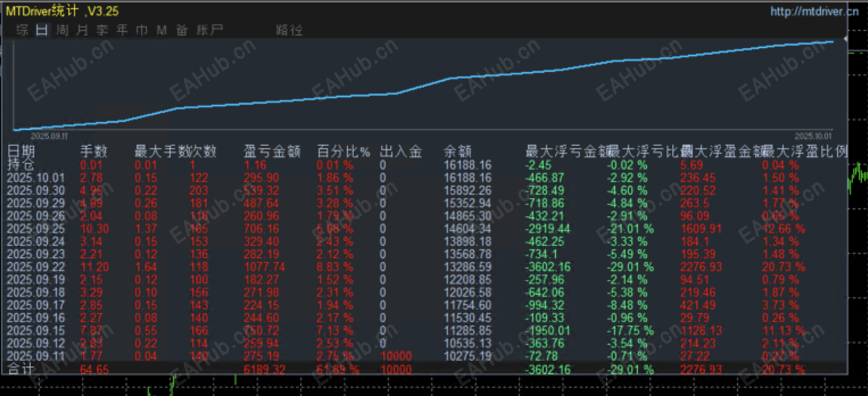Click total lots value 64.65
This screenshot has width=868, height=396.
click(94, 370)
